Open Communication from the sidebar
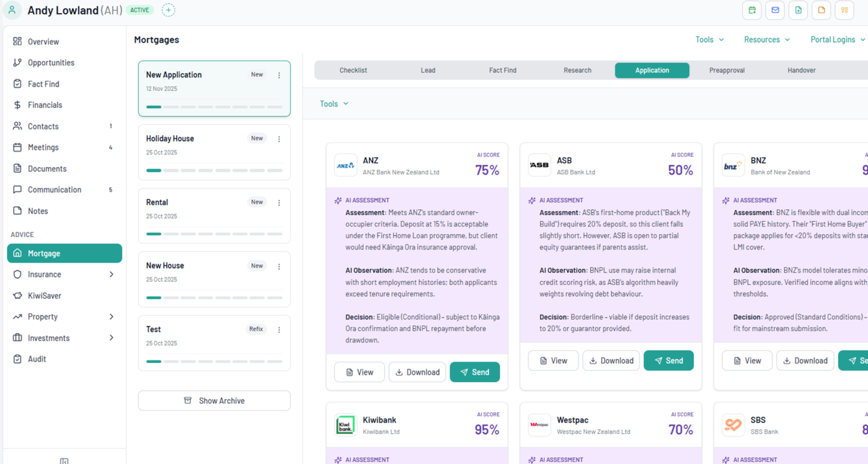This screenshot has height=464, width=868. pyautogui.click(x=54, y=190)
